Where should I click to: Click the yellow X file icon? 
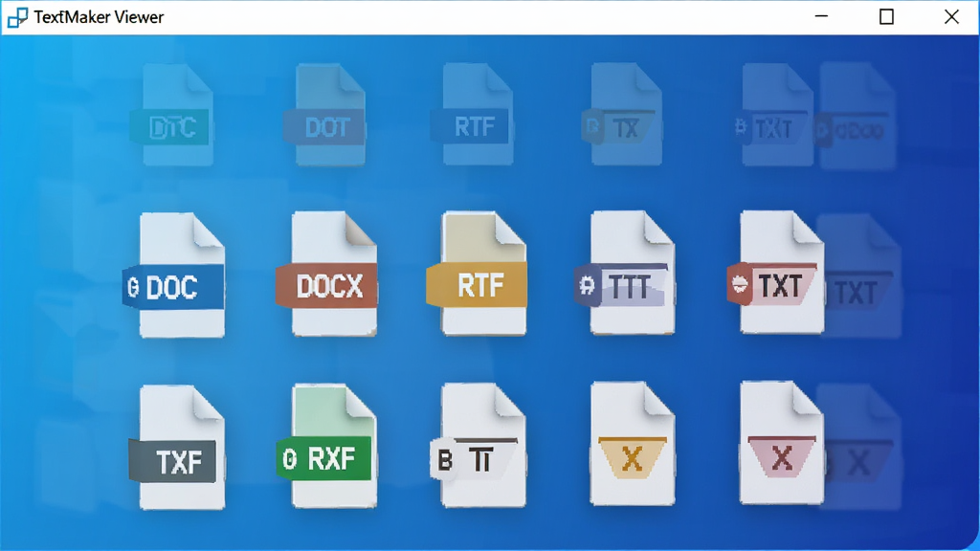(633, 444)
